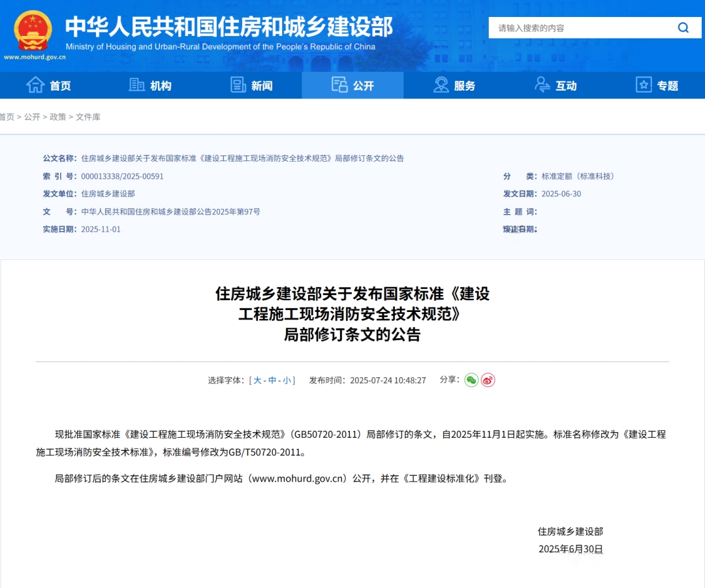This screenshot has width=705, height=588.
Task: Click the building icon beside 机构
Action: click(x=136, y=85)
